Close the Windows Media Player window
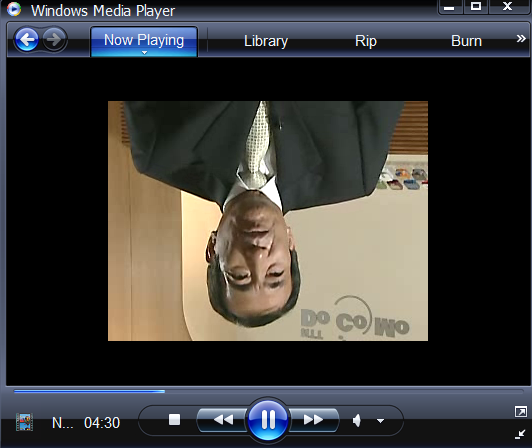This screenshot has width=532, height=448. coord(508,6)
